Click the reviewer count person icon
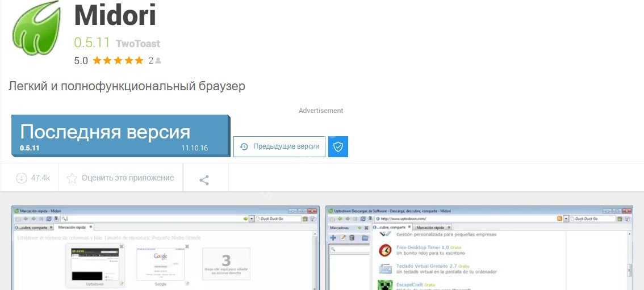This screenshot has height=290, width=644. click(158, 61)
